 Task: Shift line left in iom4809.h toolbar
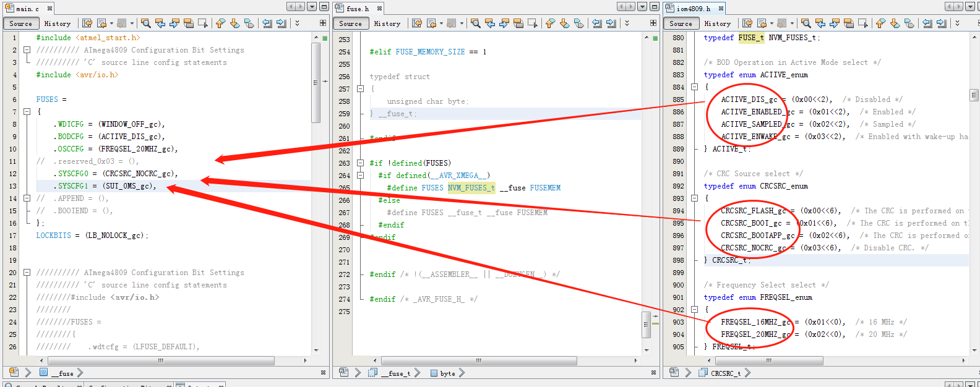[927, 23]
